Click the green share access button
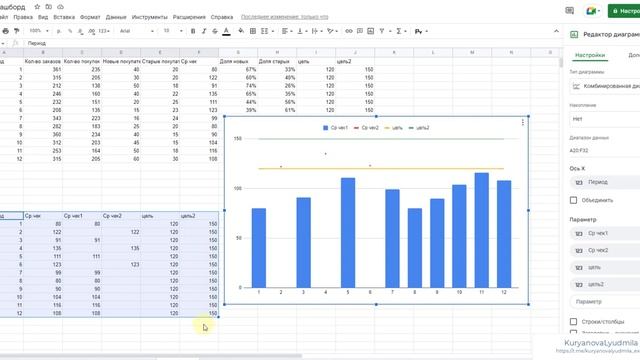This screenshot has height=360, width=640. (624, 11)
